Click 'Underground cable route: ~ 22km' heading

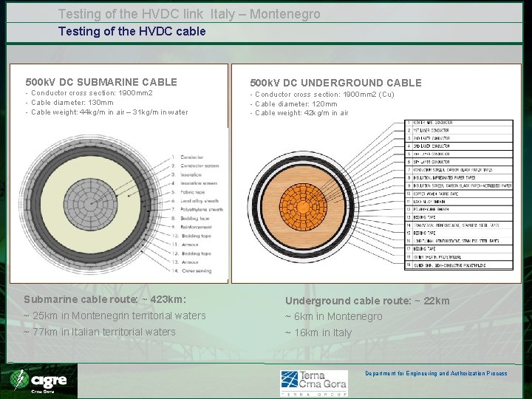point(367,301)
